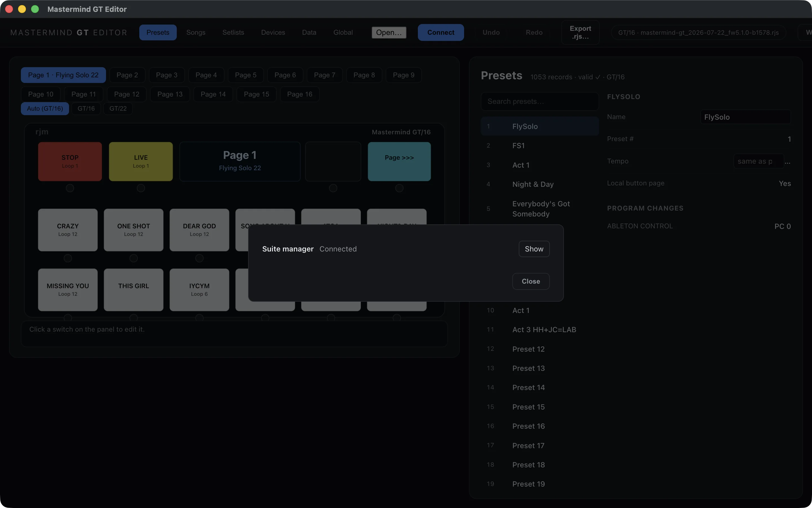Switch to Page 15
Screen dimensions: 812x508
point(256,94)
